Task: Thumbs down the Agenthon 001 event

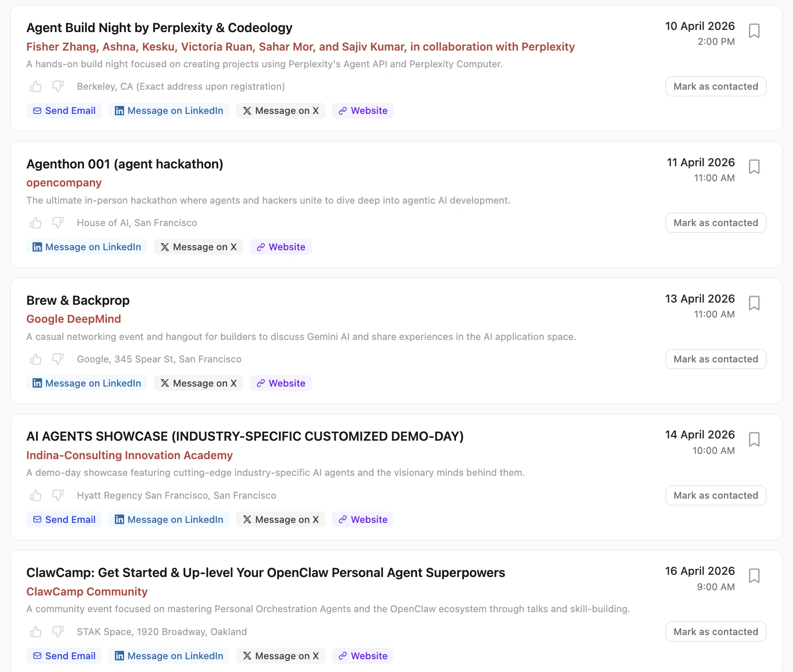Action: (58, 223)
